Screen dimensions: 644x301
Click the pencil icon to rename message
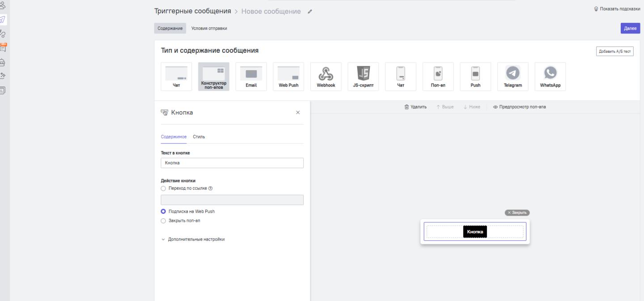[x=310, y=12]
